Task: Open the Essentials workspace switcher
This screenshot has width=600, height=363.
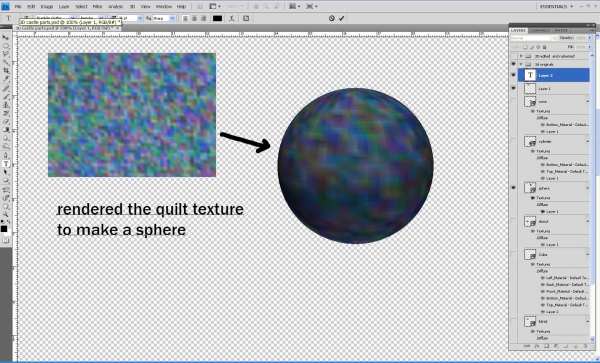Action: [556, 7]
